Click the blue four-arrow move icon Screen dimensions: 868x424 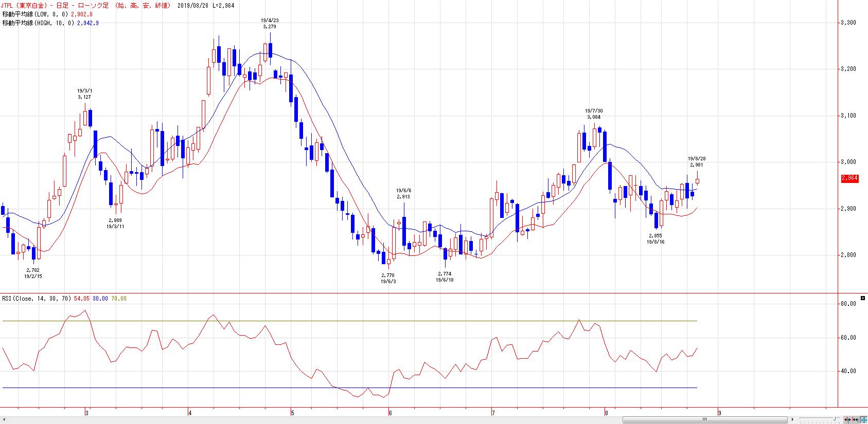click(x=863, y=419)
